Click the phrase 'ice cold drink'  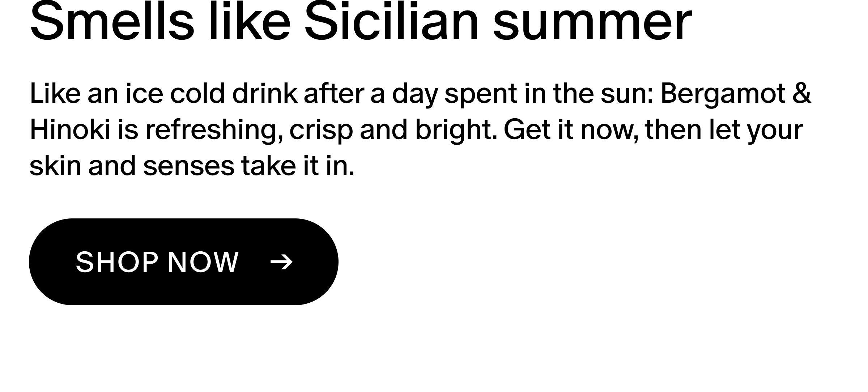[x=212, y=93]
